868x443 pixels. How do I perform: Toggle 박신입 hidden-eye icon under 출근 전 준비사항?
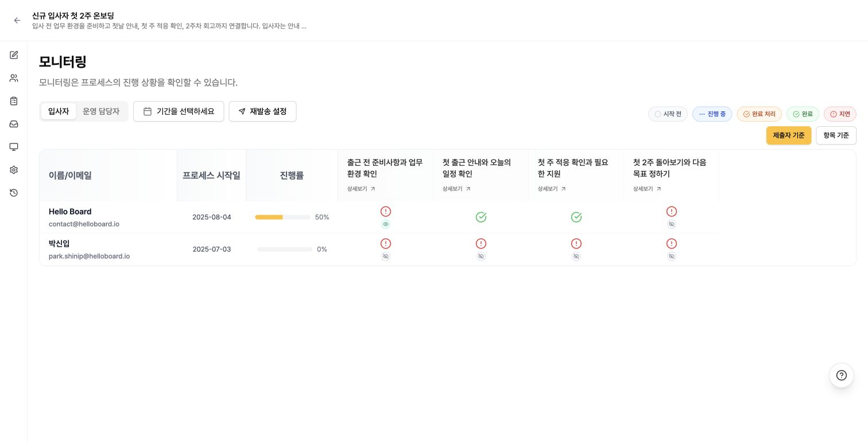[386, 257]
